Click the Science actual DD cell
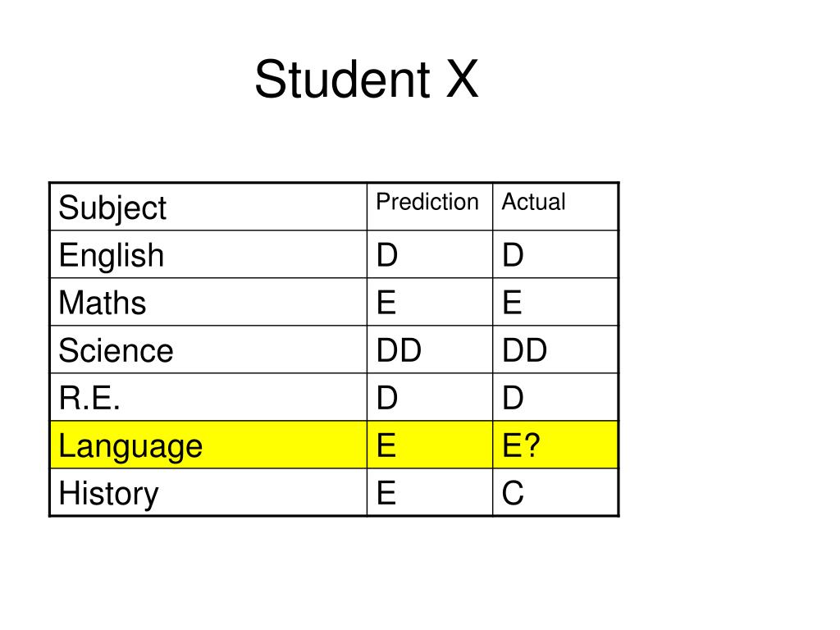The image size is (840, 630). click(555, 349)
